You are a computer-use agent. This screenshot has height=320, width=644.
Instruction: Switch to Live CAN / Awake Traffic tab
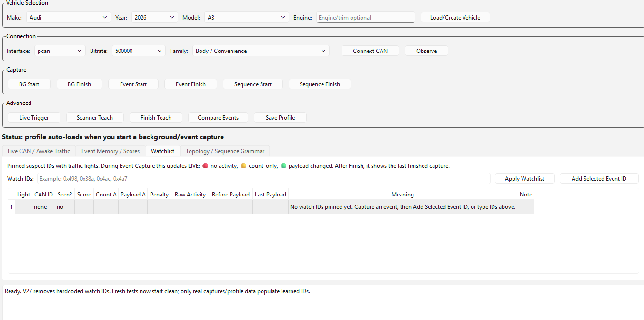pos(39,151)
